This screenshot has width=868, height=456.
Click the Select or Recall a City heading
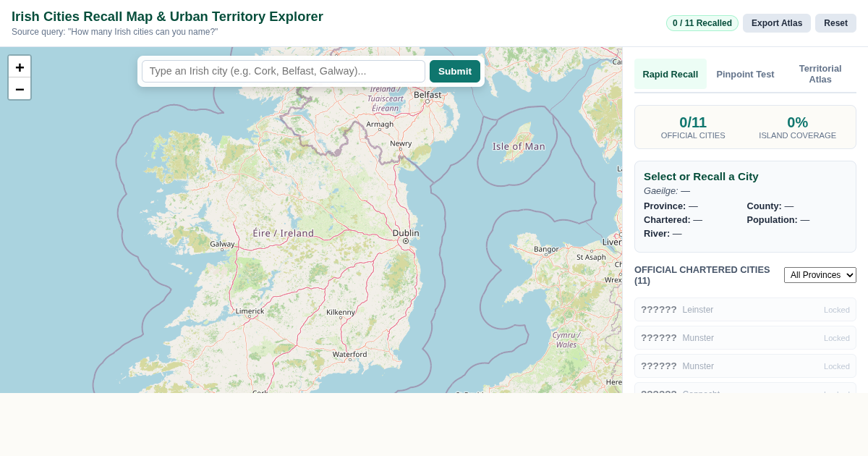[x=701, y=176]
